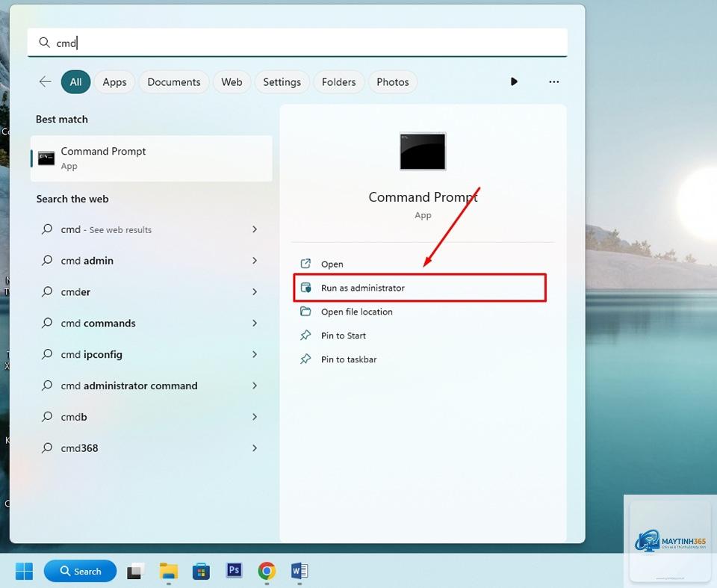Expand the 'cmd - See web results' chevron
The height and width of the screenshot is (588, 717).
coord(255,229)
